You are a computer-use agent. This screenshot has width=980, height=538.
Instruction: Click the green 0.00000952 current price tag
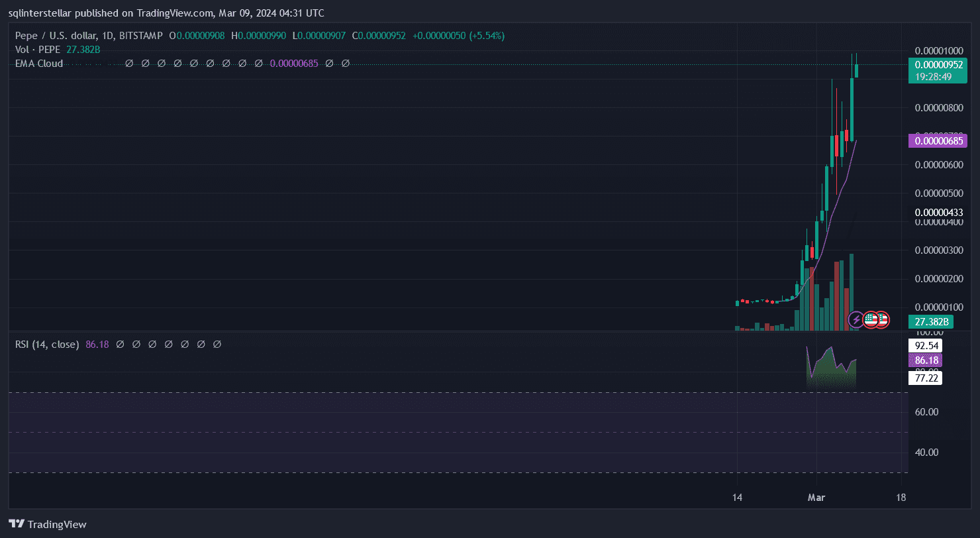click(932, 65)
